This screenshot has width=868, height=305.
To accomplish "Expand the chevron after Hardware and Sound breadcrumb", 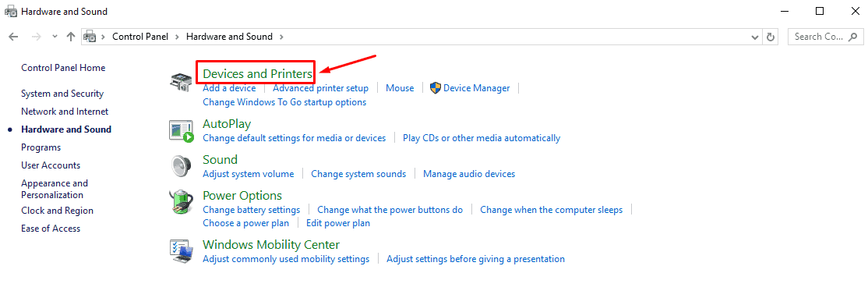I will click(281, 37).
